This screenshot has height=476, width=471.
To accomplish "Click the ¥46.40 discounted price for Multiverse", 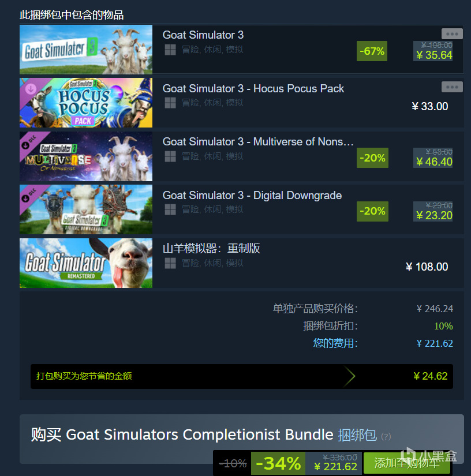I will click(435, 162).
